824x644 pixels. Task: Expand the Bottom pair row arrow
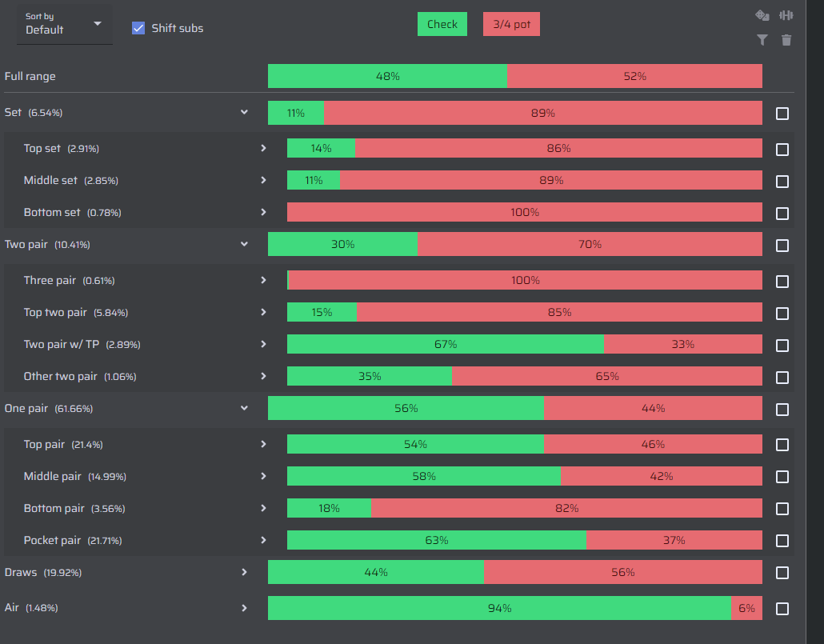(x=263, y=508)
